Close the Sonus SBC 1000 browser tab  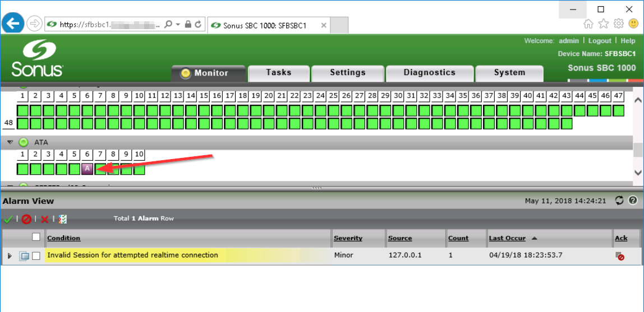click(x=324, y=25)
